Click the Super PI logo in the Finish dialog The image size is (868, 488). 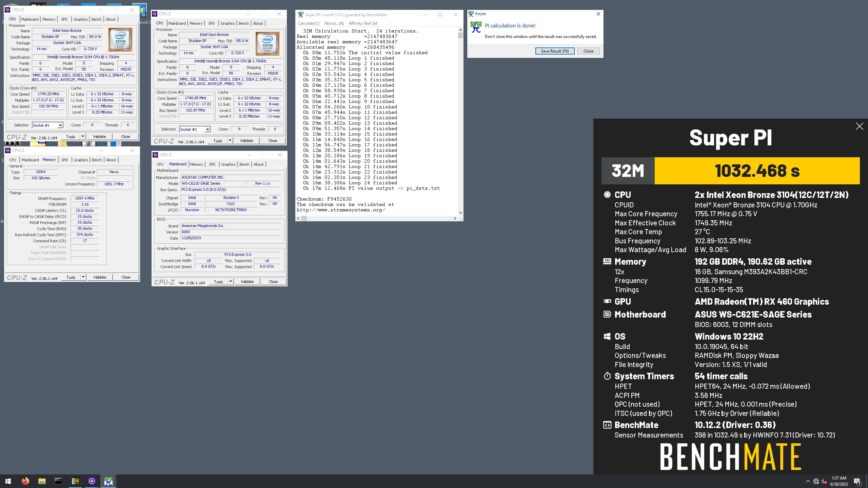point(476,27)
